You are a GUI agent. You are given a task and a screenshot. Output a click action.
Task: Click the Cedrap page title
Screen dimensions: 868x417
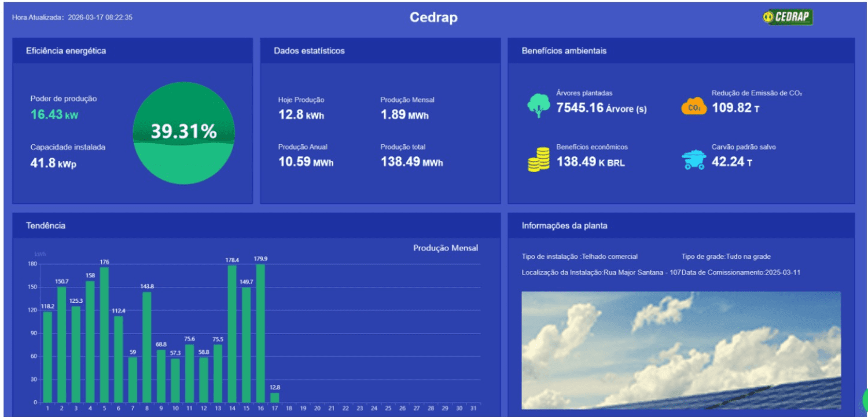click(433, 17)
